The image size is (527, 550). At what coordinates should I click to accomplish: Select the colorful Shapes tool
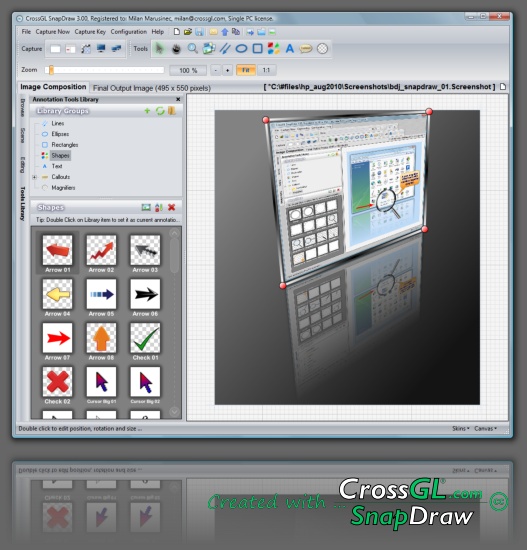[274, 48]
